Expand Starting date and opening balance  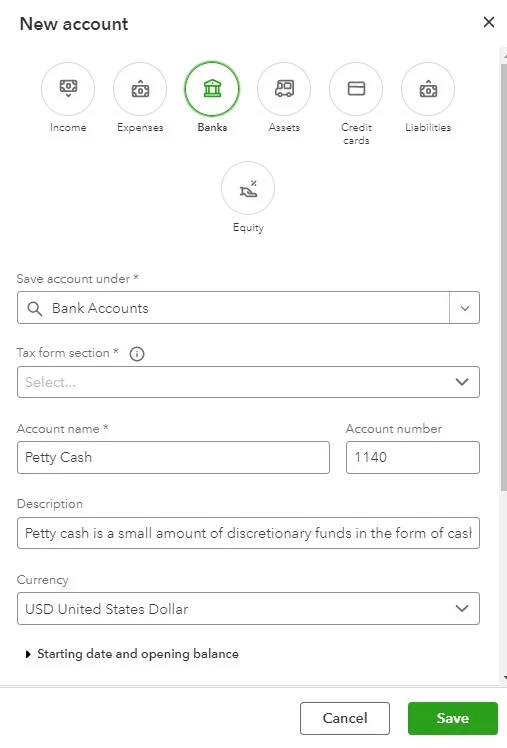pos(132,654)
